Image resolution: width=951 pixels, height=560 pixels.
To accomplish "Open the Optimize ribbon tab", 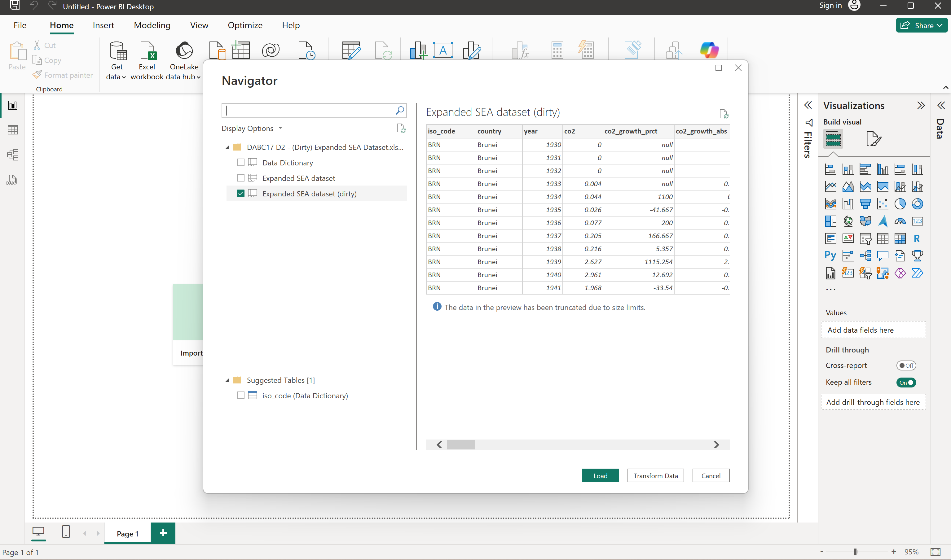I will pos(245,25).
